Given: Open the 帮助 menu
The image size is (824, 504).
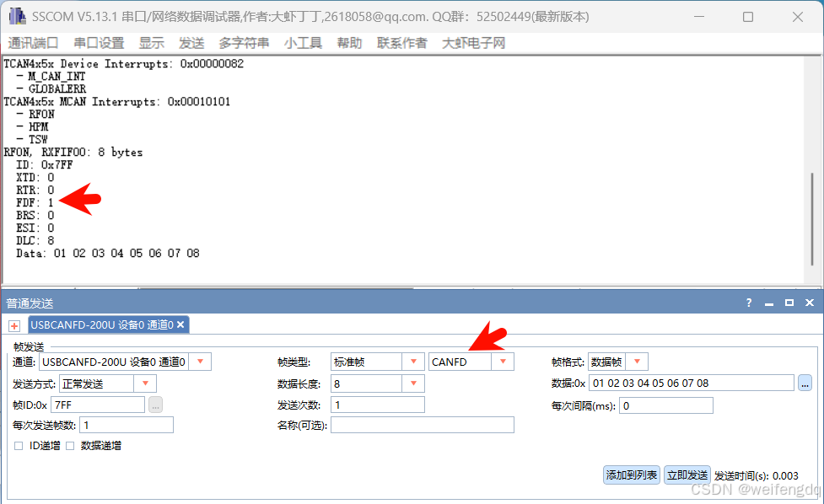Looking at the screenshot, I should (349, 43).
